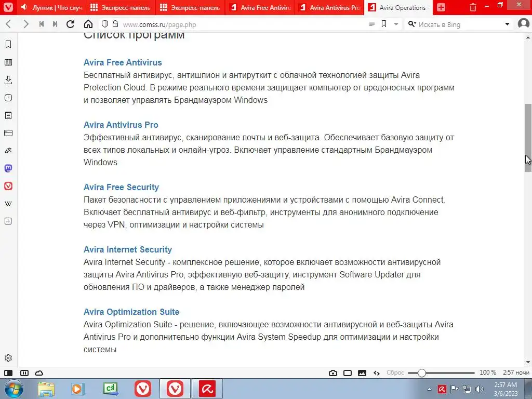Bookmark this page from address bar
The width and height of the screenshot is (532, 399).
click(384, 24)
